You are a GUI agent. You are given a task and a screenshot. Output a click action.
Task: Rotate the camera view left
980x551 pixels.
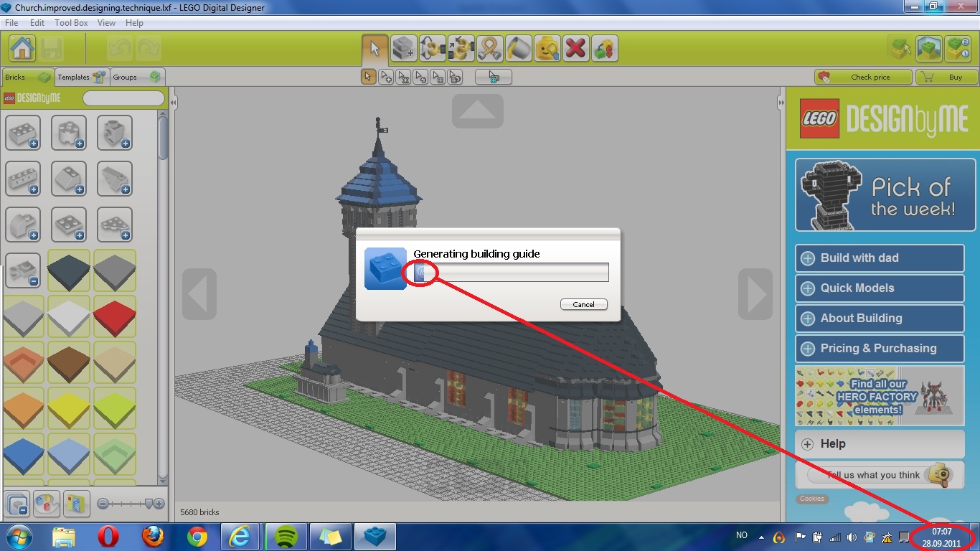click(199, 294)
